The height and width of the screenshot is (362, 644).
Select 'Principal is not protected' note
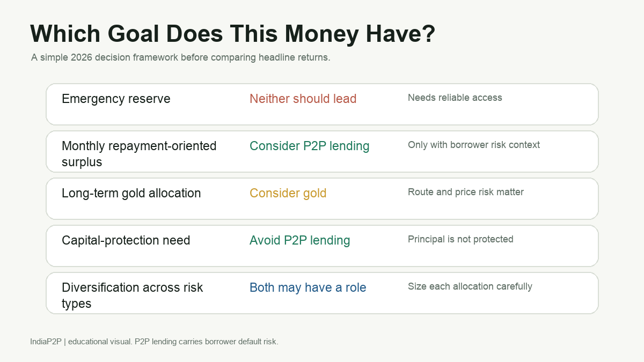tap(460, 239)
